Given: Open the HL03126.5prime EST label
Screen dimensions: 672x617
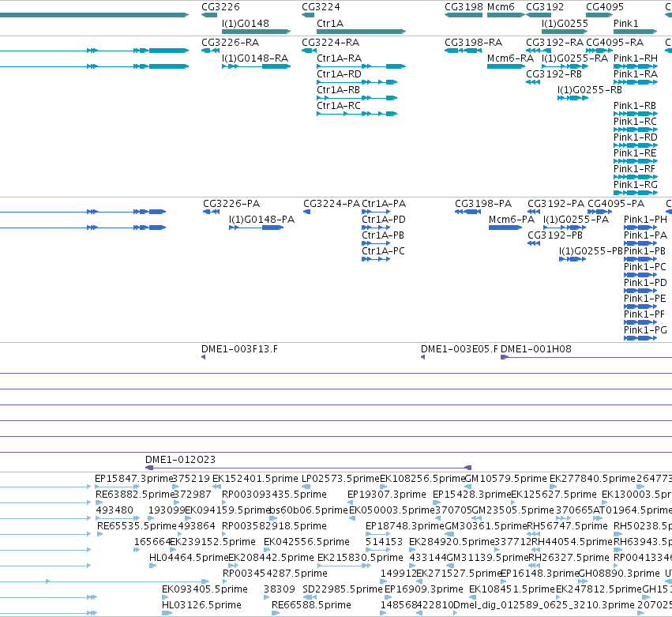Looking at the screenshot, I should (201, 605).
